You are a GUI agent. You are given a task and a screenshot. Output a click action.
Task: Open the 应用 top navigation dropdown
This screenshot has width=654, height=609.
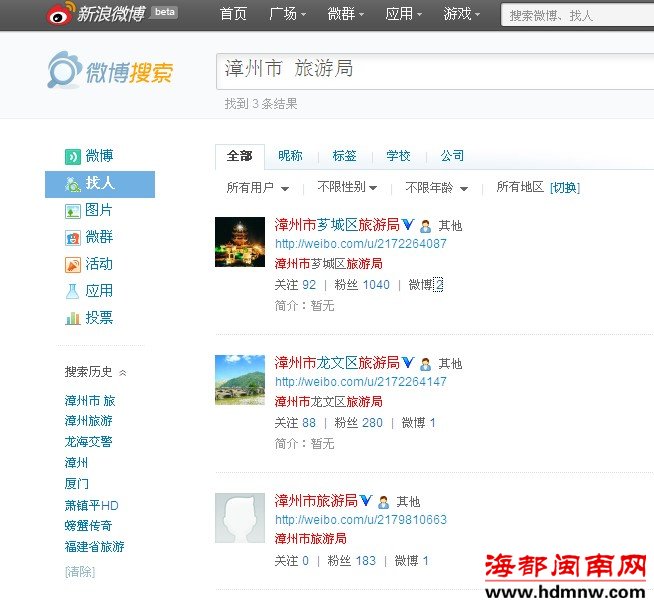[403, 14]
